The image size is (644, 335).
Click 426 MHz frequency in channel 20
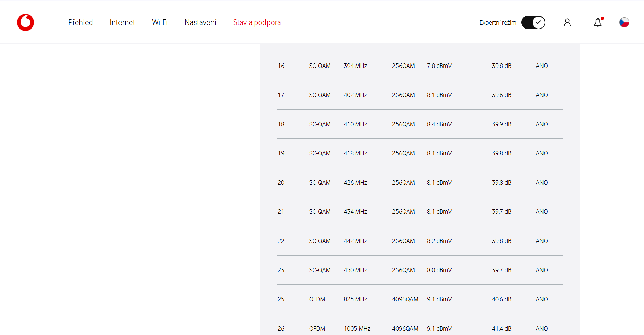pyautogui.click(x=355, y=183)
